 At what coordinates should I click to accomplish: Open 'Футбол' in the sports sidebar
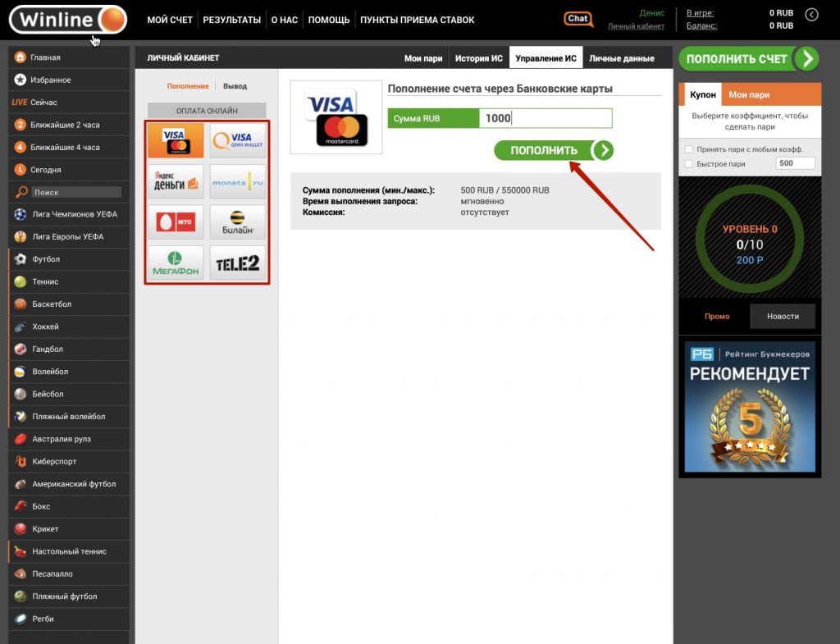click(x=45, y=259)
